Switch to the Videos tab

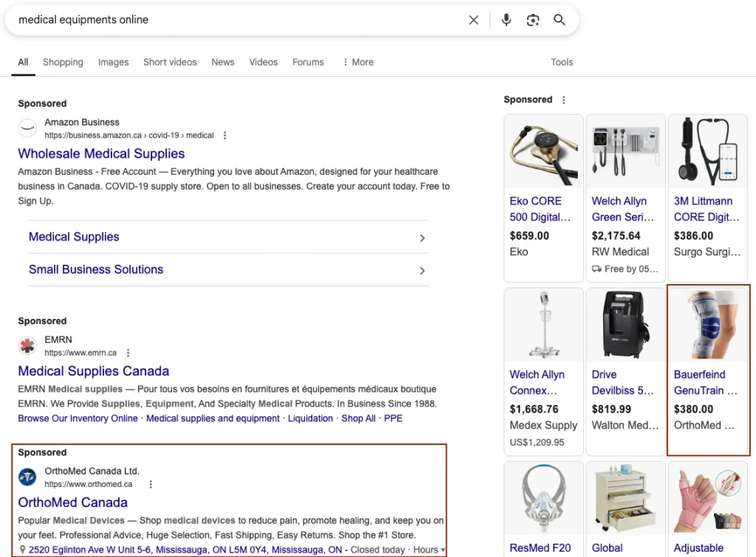pos(264,62)
